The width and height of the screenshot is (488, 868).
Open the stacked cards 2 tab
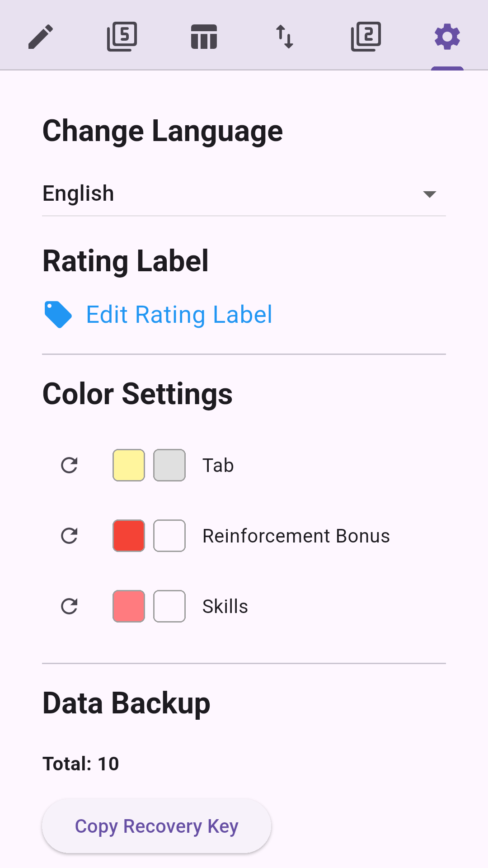pyautogui.click(x=366, y=37)
